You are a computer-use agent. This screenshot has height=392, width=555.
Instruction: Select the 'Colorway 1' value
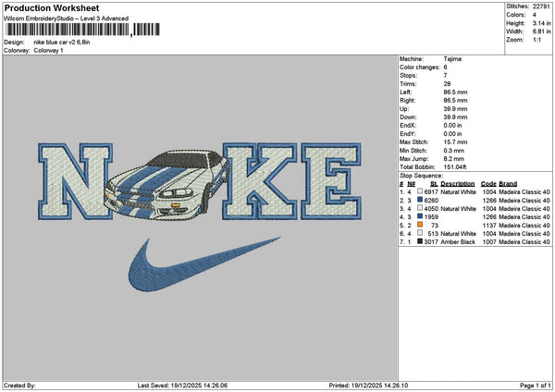click(48, 51)
